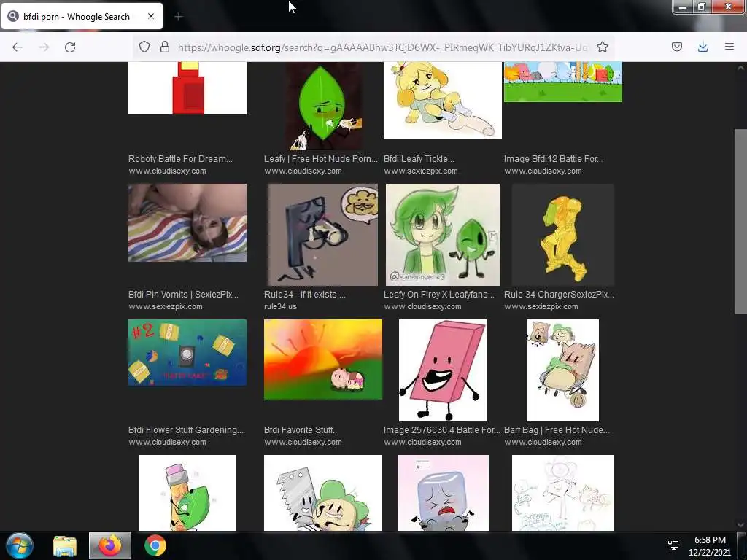Click www.cloudisexy.com under 'Image Bfdi12'
This screenshot has width=747, height=560.
click(543, 171)
